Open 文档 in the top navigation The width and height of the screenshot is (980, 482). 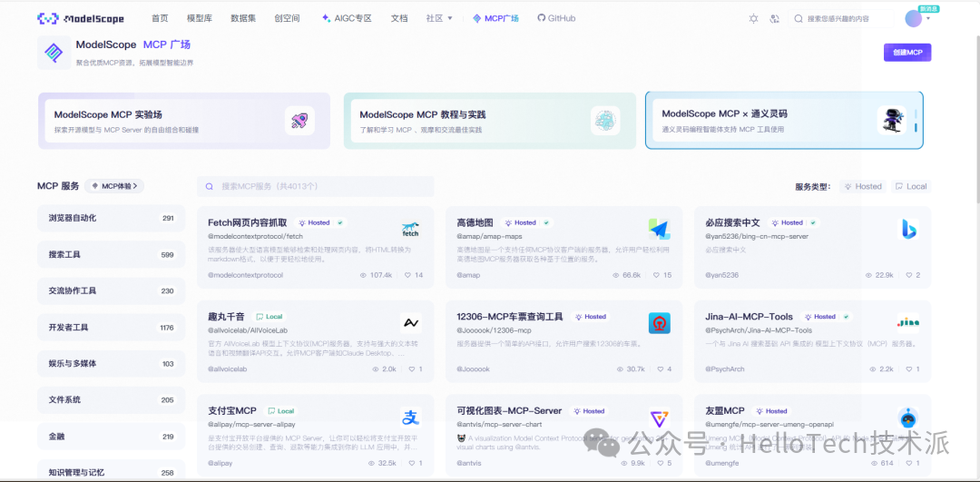tap(399, 19)
